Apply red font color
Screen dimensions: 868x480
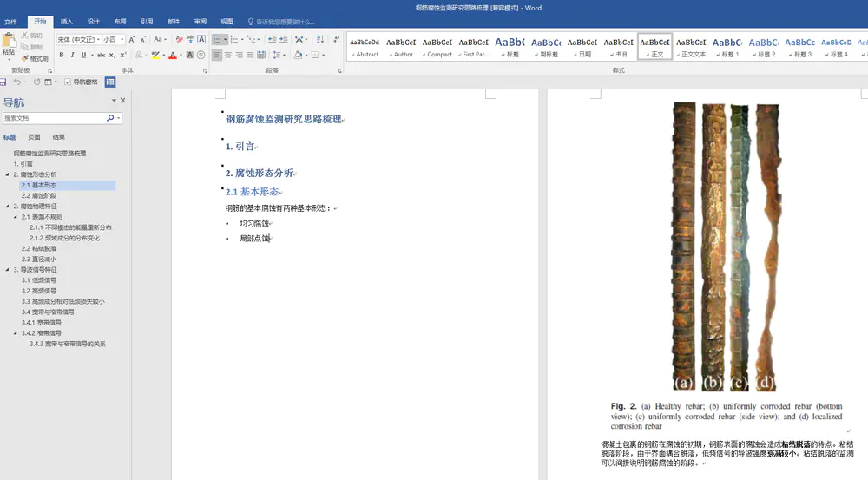coord(173,55)
